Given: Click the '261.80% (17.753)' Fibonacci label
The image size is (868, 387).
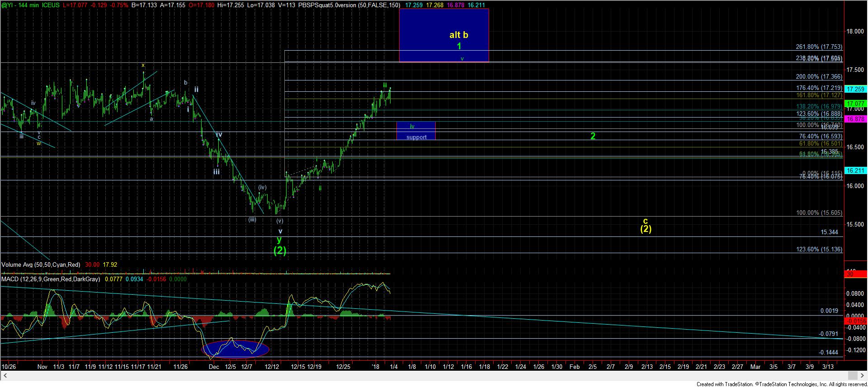Looking at the screenshot, I should pos(819,47).
